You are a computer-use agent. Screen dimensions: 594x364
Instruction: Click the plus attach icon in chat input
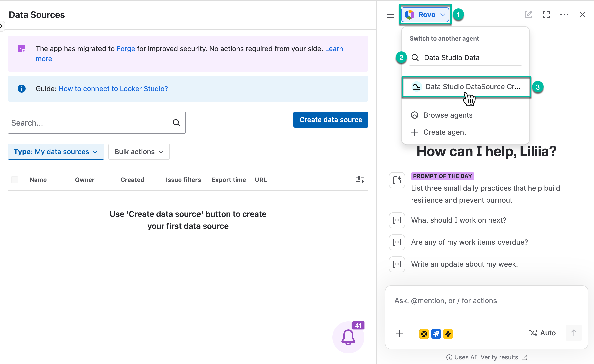coord(400,334)
